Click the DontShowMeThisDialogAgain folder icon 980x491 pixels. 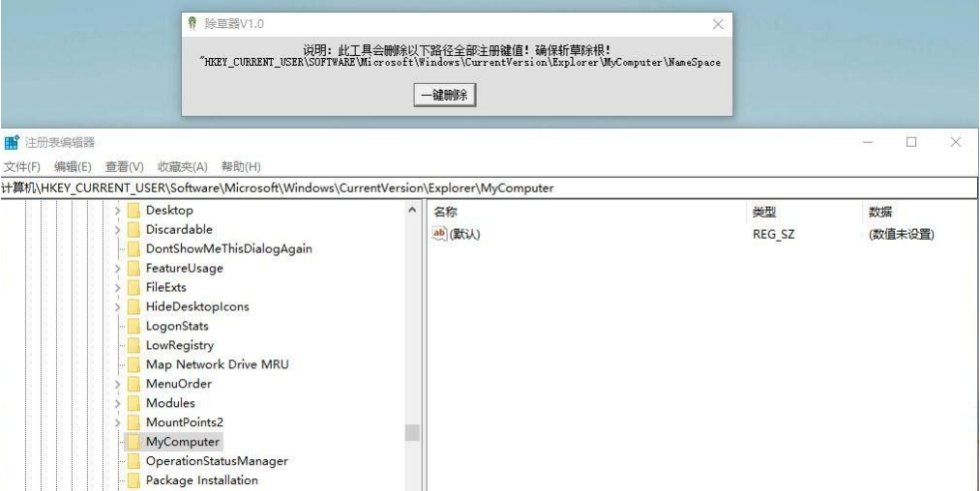[x=134, y=248]
